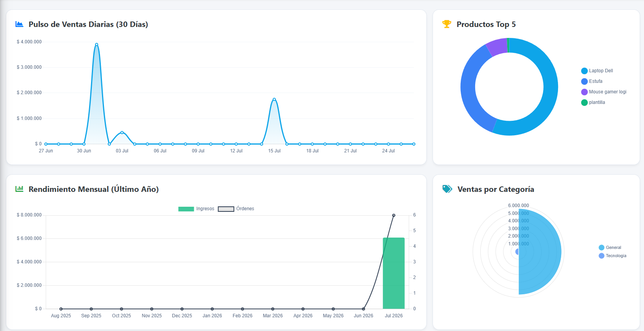The height and width of the screenshot is (331, 644).
Task: Click the small Tecnologia polar segment at chart center
Action: [517, 252]
